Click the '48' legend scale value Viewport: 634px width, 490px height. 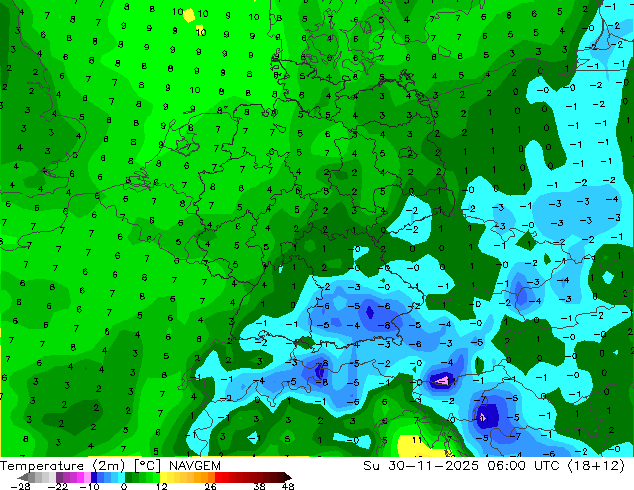(288, 486)
